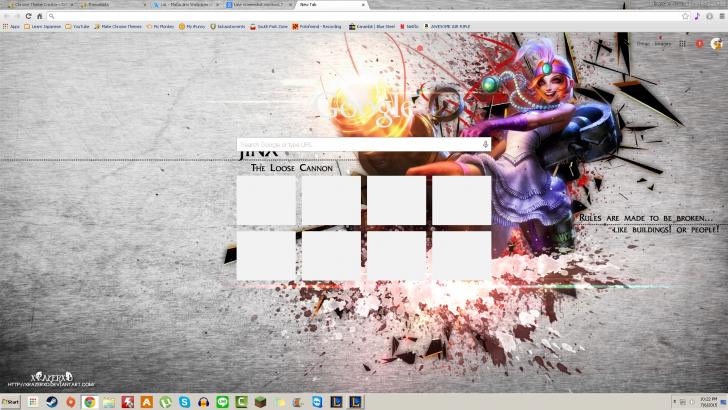Open the purple music note extension
Viewport: 728px width, 410px height.
[697, 16]
